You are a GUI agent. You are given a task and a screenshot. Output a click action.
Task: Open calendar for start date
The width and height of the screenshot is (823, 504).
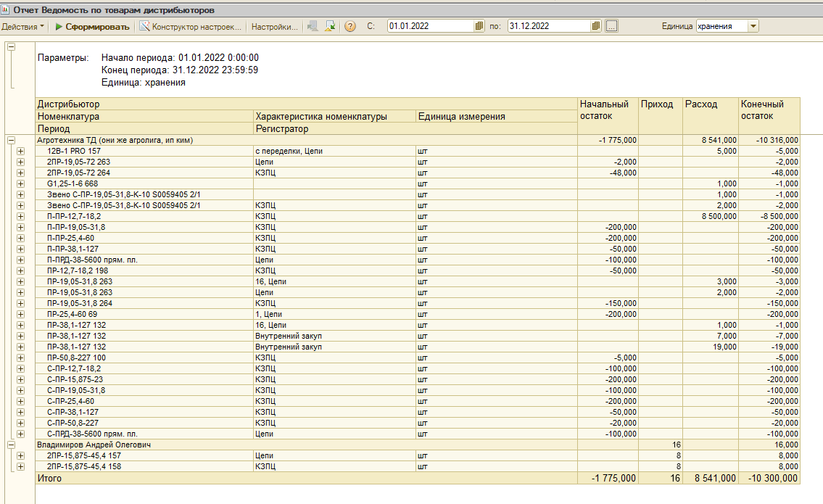click(x=479, y=26)
